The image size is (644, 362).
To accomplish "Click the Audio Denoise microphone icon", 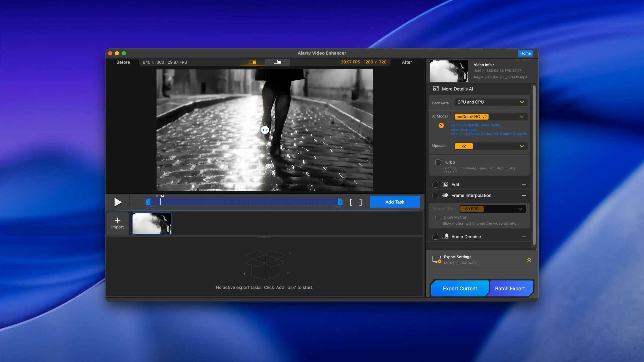I will tap(446, 237).
